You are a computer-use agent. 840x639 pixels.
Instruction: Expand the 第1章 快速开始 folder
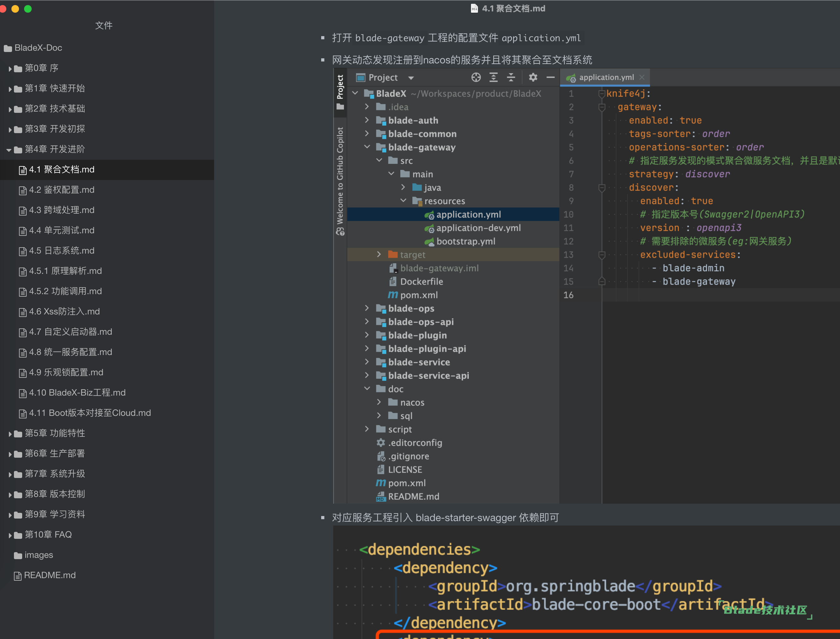point(10,89)
